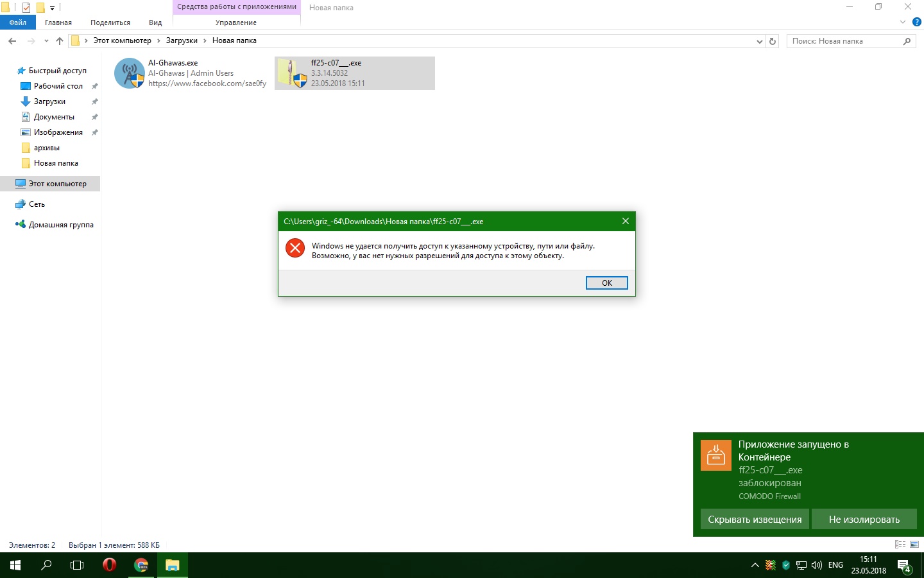Open network status tray icon
924x578 pixels.
pyautogui.click(x=801, y=565)
